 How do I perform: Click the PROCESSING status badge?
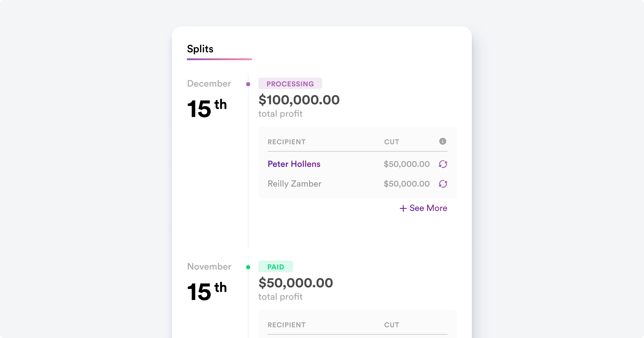[290, 84]
